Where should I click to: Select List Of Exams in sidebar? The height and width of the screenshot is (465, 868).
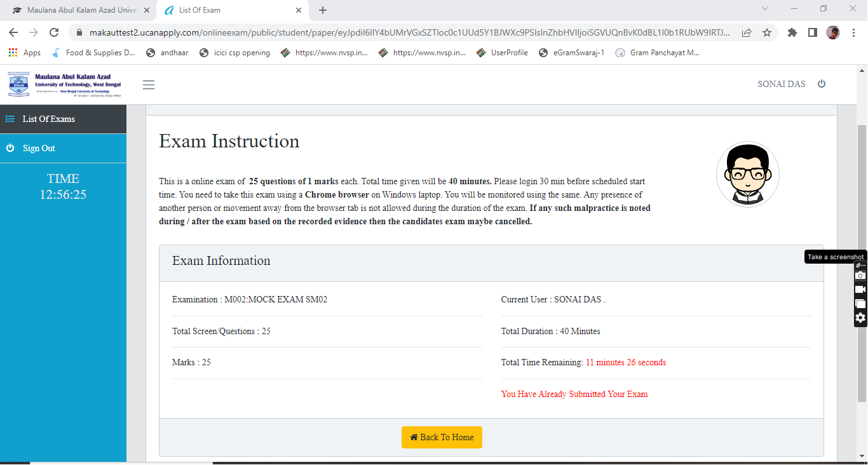coord(49,119)
